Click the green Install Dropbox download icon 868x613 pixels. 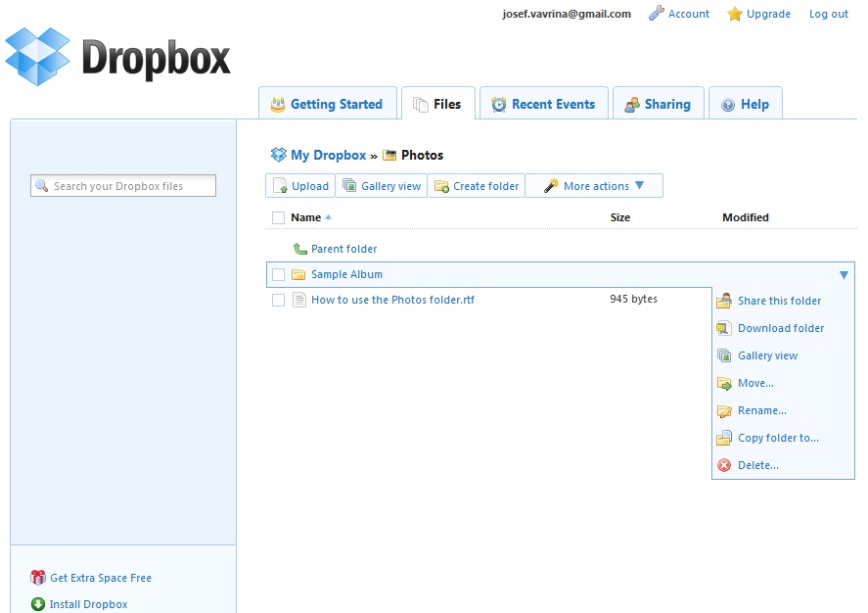(38, 604)
